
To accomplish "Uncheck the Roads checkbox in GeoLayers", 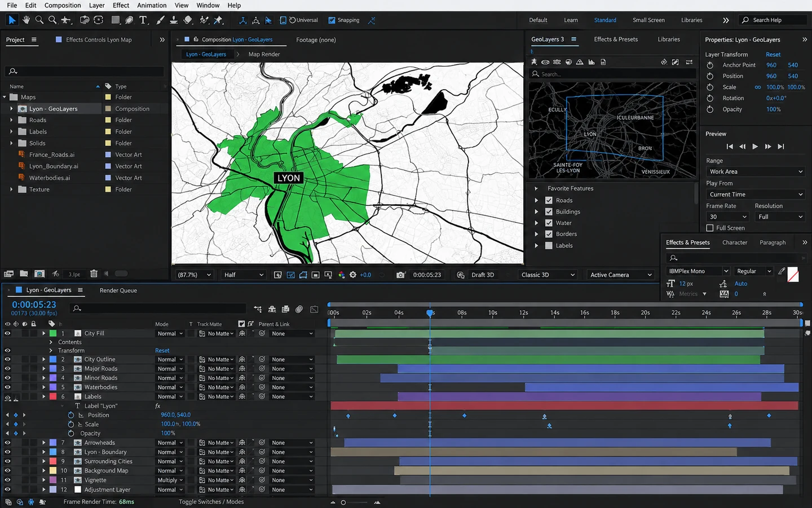I will [x=549, y=200].
